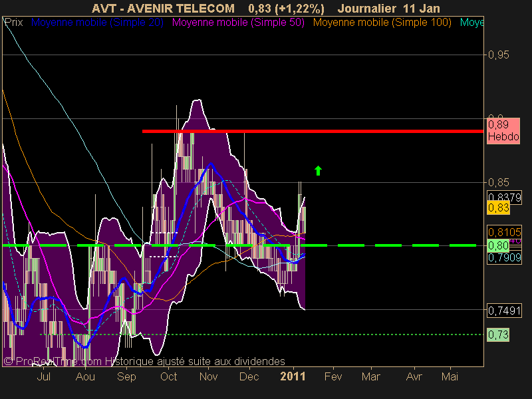Click the green dashed 0,80 support line
Screen dimensions: 532x399
click(239, 245)
